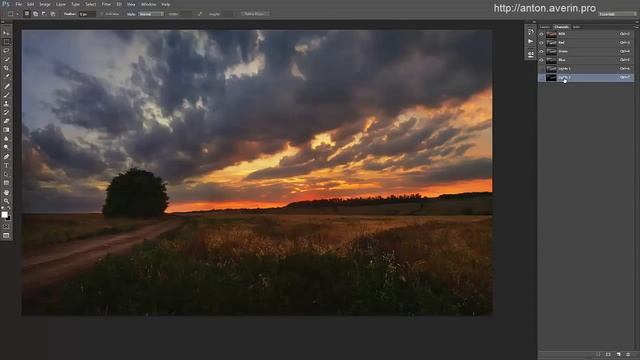Open the tool preset picker arrow
Image resolution: width=640 pixels, height=360 pixels.
tap(18, 14)
